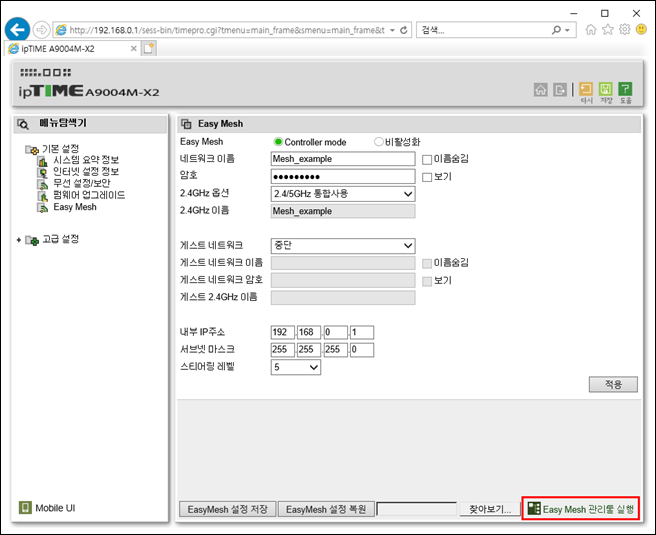The width and height of the screenshot is (656, 535).
Task: Select Controller mode radio button
Action: pyautogui.click(x=278, y=142)
